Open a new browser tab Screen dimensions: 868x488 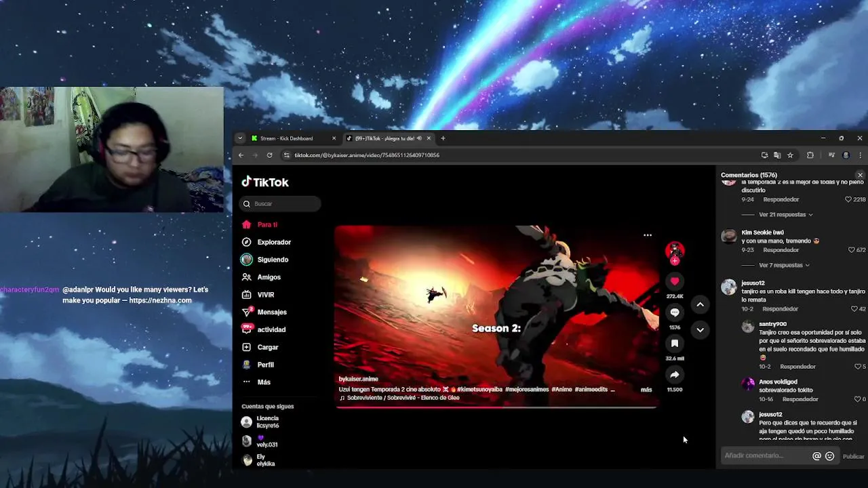click(443, 138)
